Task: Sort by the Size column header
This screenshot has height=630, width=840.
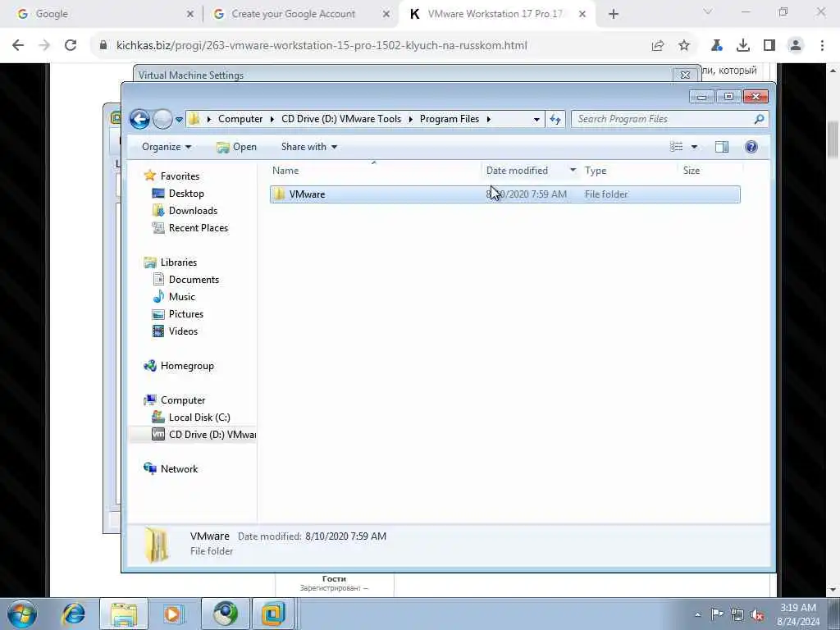Action: [x=710, y=171]
